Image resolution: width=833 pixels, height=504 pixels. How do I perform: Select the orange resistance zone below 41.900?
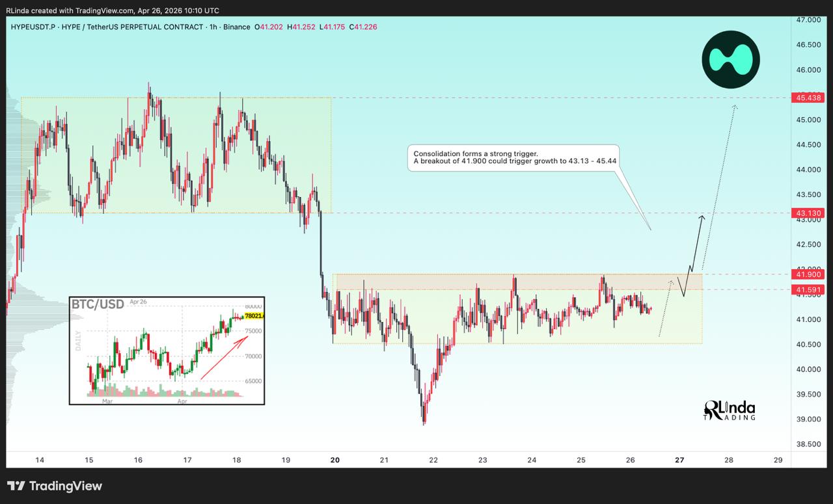click(517, 282)
